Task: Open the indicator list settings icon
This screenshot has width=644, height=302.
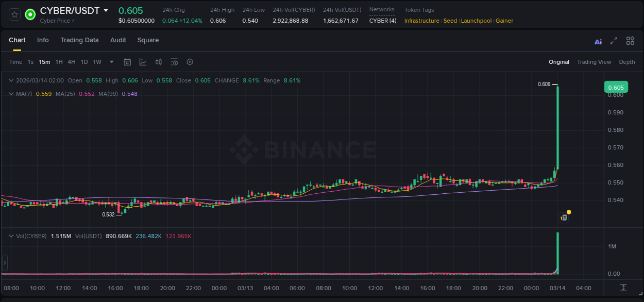Action: [x=174, y=62]
